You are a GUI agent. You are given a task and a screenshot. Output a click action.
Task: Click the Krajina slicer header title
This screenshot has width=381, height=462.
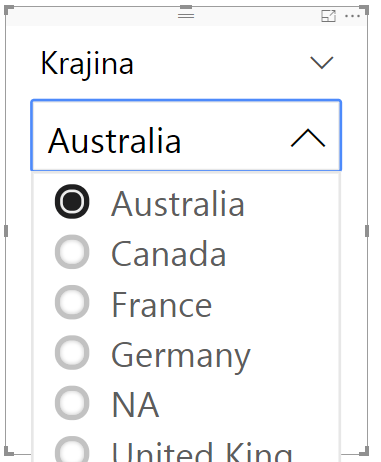[87, 65]
